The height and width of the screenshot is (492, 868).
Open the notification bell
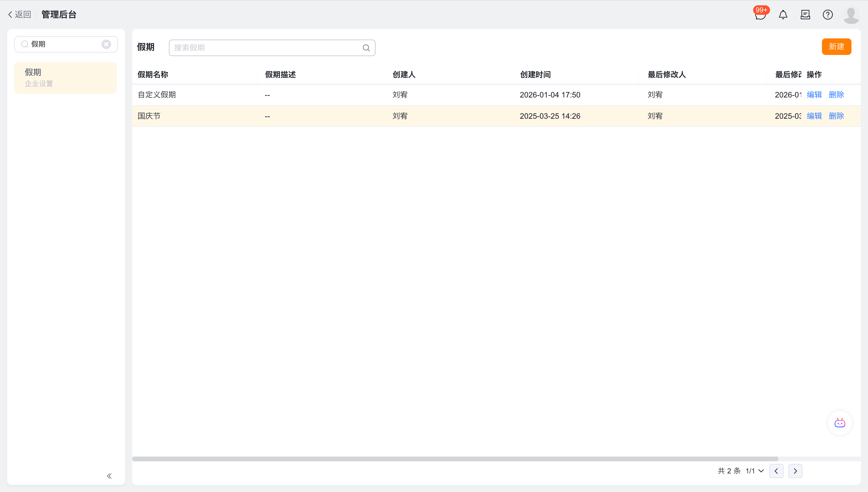[783, 15]
